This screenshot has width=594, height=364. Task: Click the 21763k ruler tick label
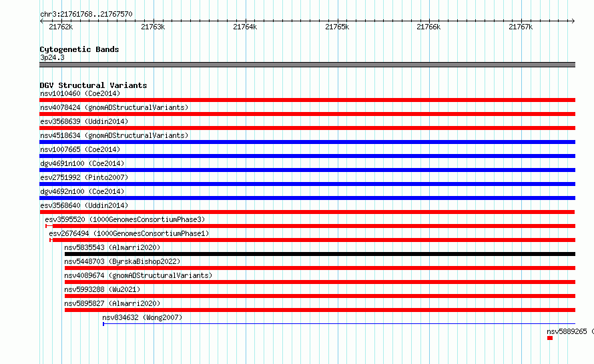[x=153, y=27]
